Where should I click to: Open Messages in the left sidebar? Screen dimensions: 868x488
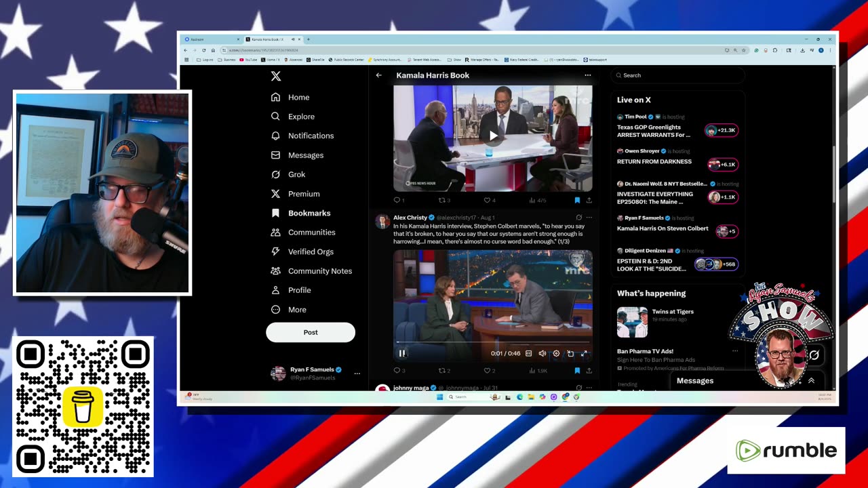coord(297,155)
